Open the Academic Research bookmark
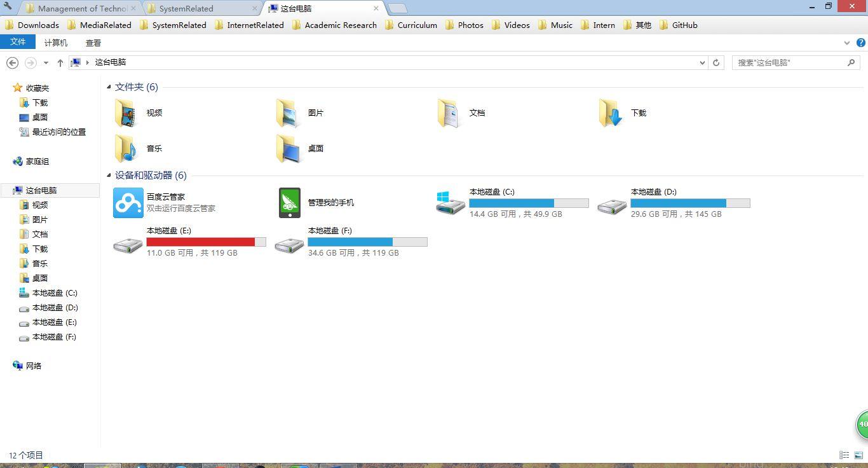 [x=334, y=25]
